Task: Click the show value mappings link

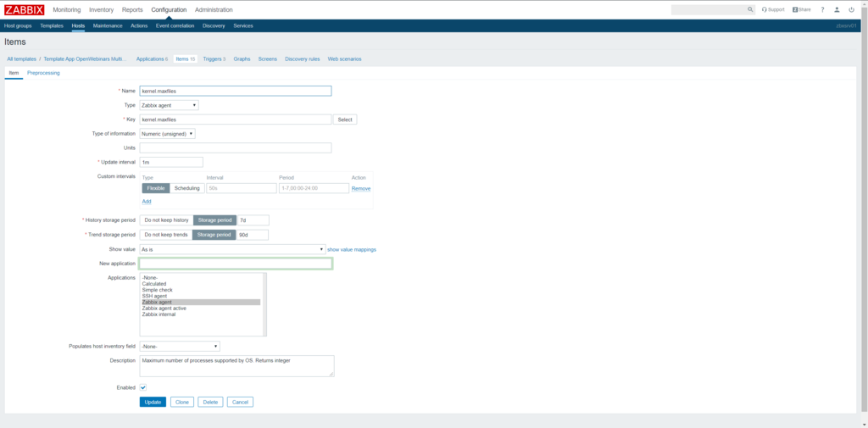Action: [x=352, y=249]
